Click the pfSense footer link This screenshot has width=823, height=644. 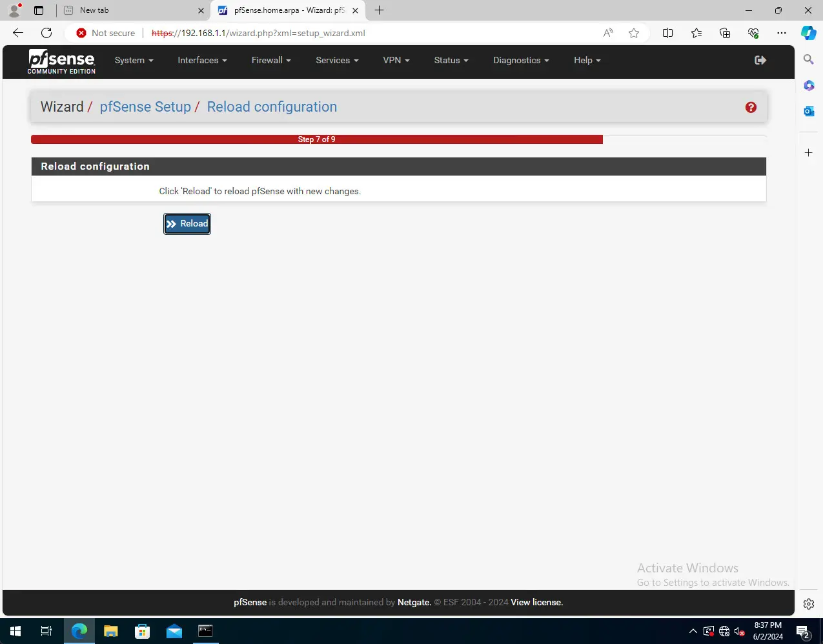tap(250, 602)
